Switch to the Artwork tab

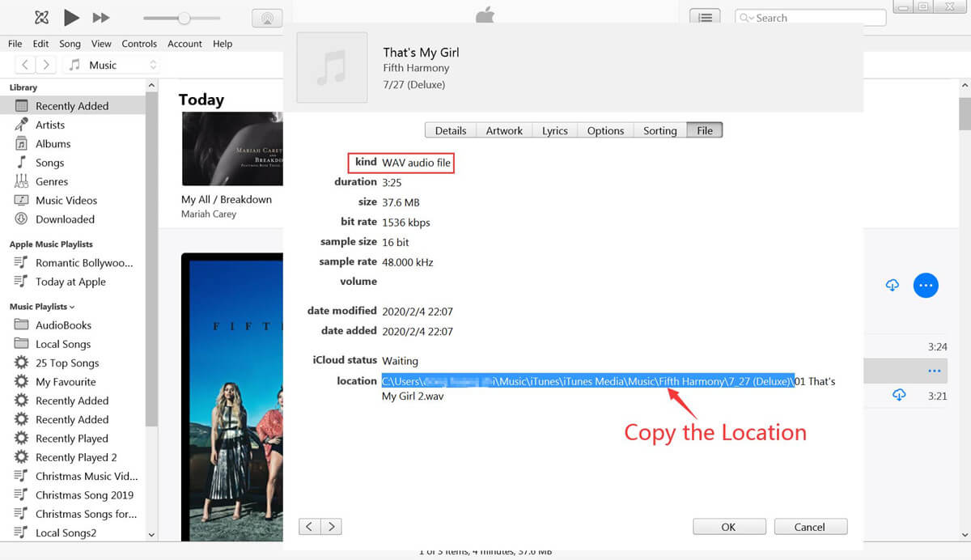504,130
